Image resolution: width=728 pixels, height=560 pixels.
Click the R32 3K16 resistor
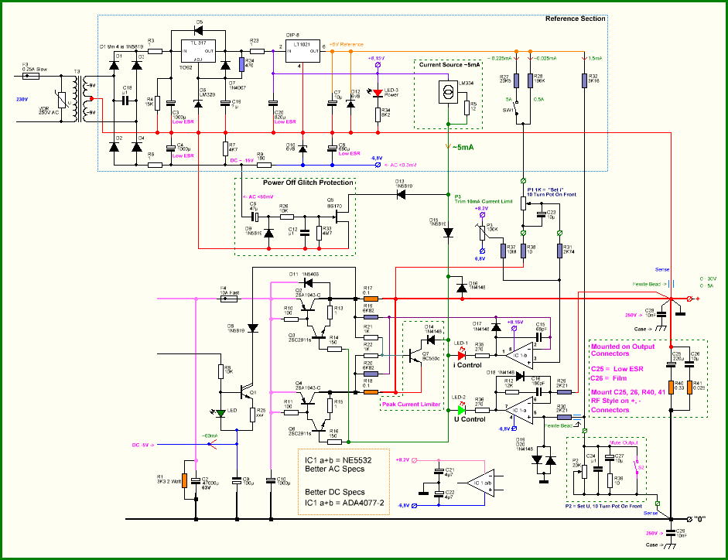coord(585,80)
